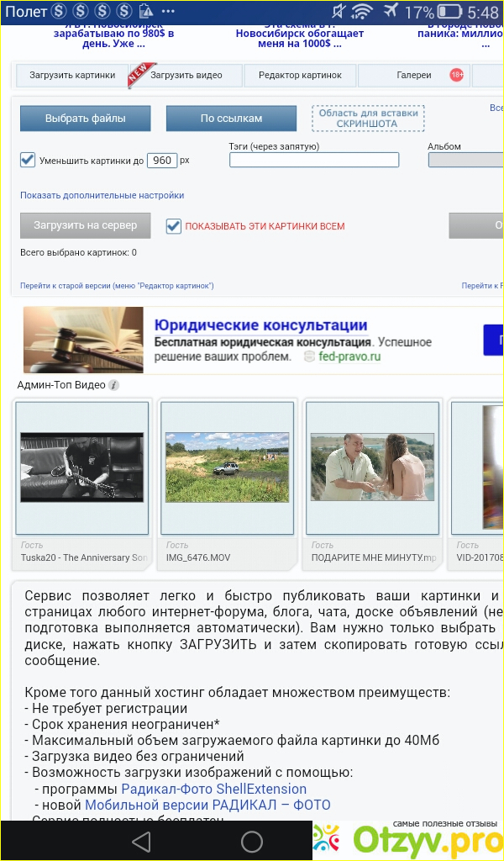
Task: Uncheck the Уменьшить картинки до checkbox
Action: tap(28, 160)
